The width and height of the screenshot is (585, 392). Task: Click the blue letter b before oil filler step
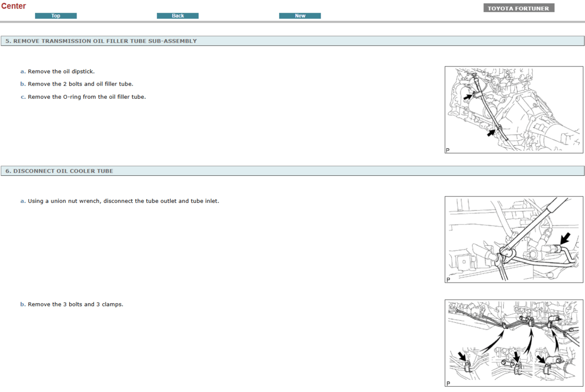pyautogui.click(x=22, y=84)
